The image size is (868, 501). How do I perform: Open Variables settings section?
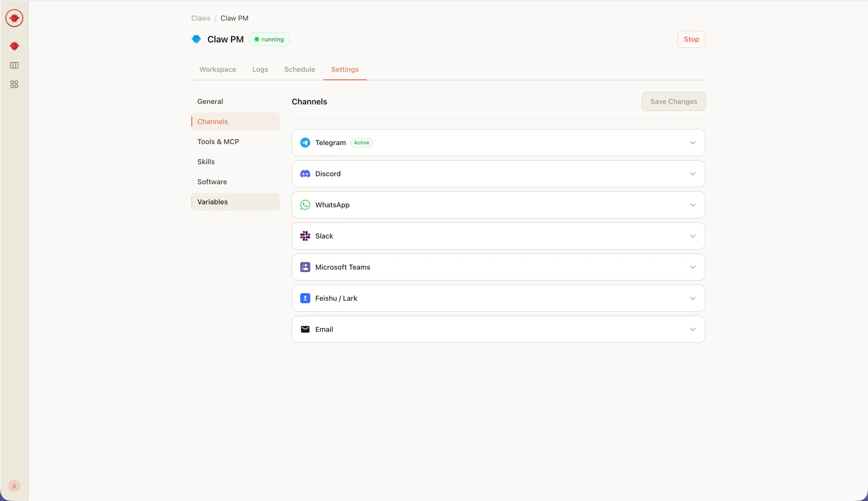(235, 202)
